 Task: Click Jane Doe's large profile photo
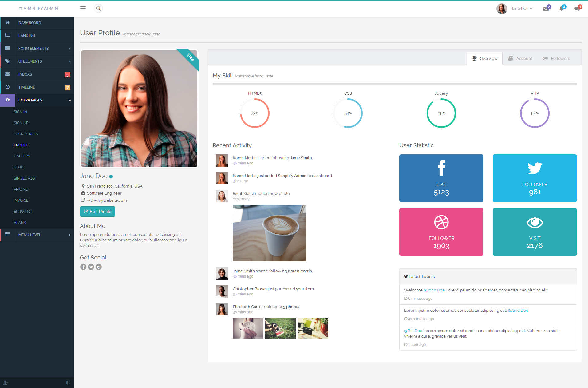(x=139, y=109)
